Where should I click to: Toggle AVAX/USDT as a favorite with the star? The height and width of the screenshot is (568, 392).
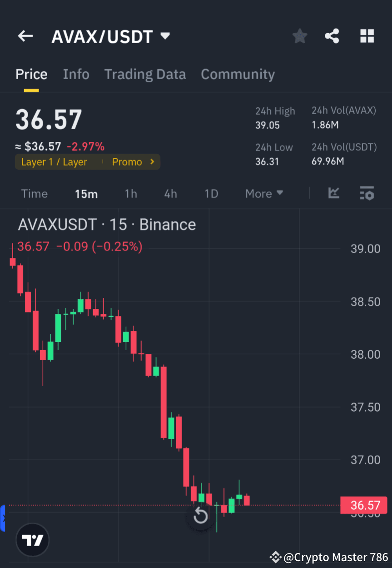point(299,36)
